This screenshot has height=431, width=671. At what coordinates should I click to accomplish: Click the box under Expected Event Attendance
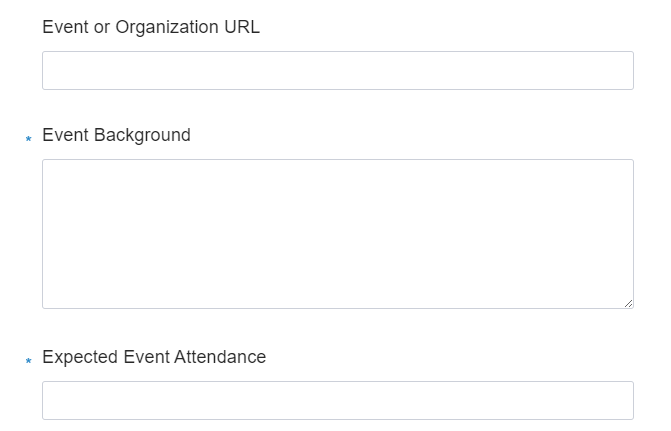point(337,400)
